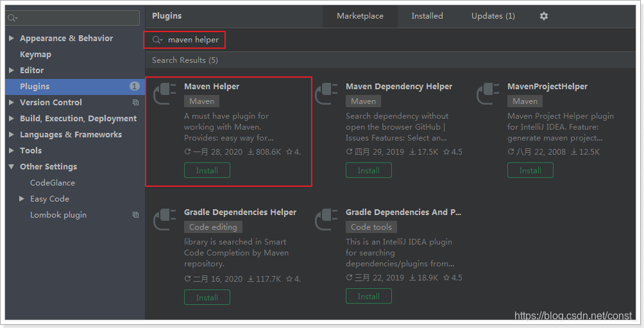Click Maven tag on MavenProjectHelper card
Viewport: 644px width, 328px height.
click(525, 101)
